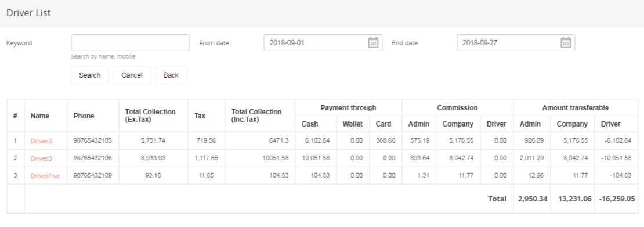Screen dimensions: 644x227
Task: Click the 368.66 card value
Action: coord(385,140)
